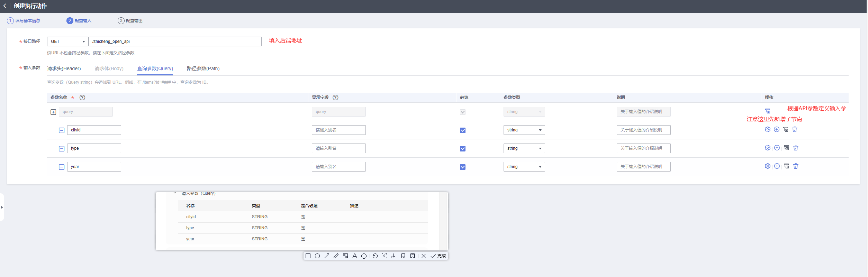Click help icon next to 参数名称
Image resolution: width=868 pixels, height=277 pixels.
coord(82,98)
